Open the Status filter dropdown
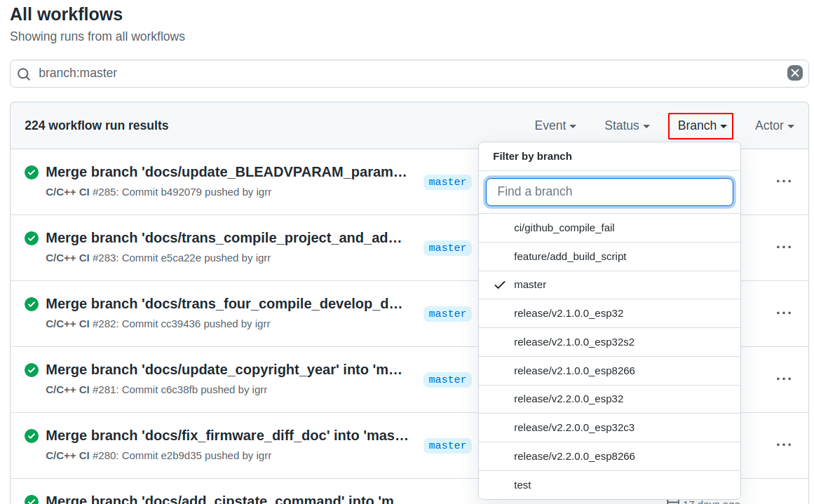 coord(626,125)
